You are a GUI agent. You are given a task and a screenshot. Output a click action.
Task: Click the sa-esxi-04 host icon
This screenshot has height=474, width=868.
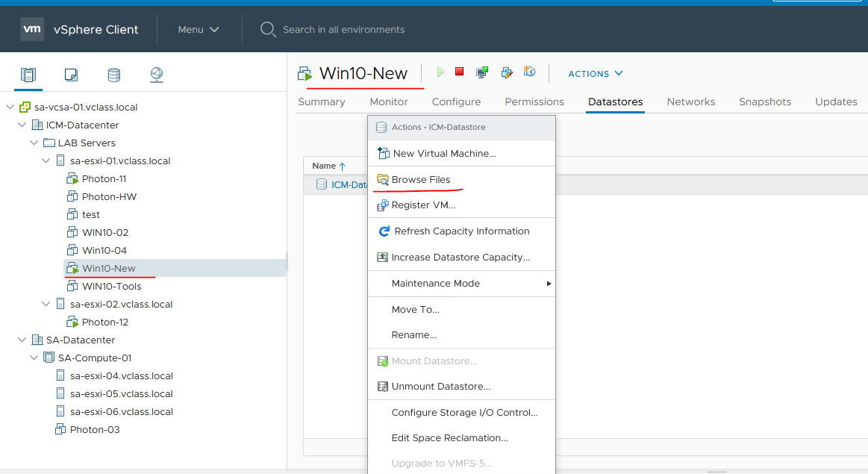point(60,375)
